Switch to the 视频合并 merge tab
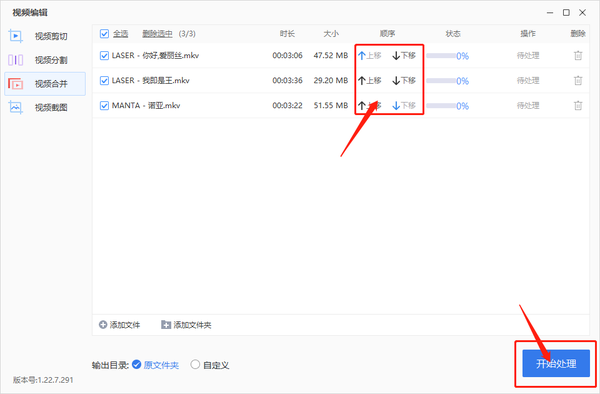Image resolution: width=600 pixels, height=394 pixels. [45, 84]
